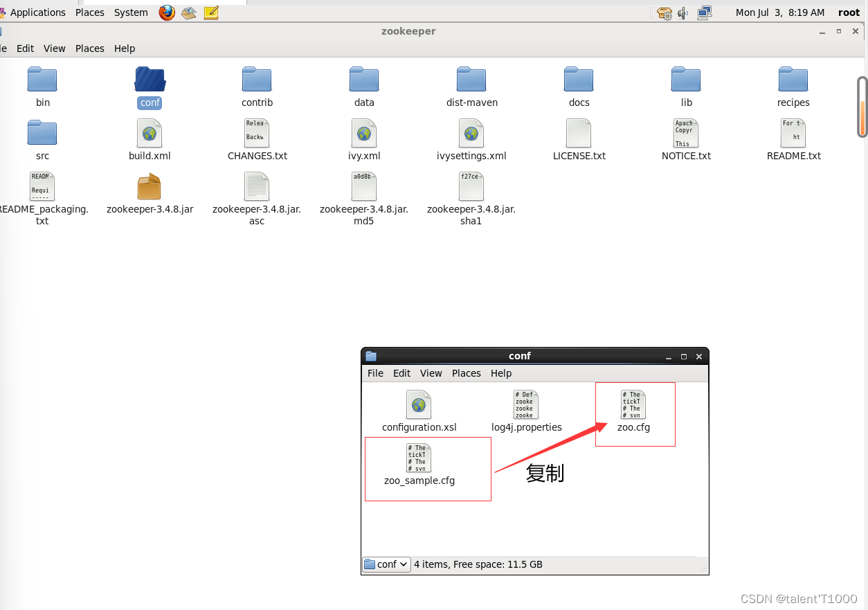
Task: Click the conf window folder title icon
Action: (371, 356)
